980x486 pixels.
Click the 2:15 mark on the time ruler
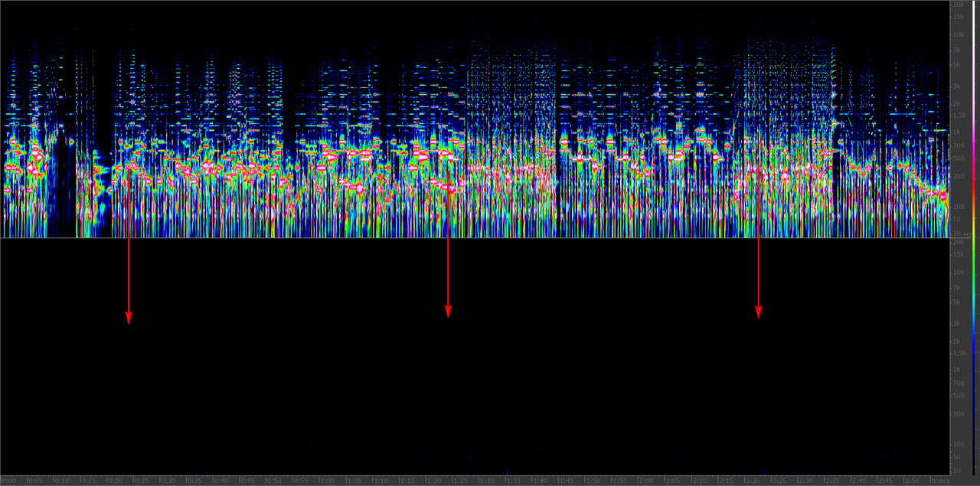click(x=725, y=481)
